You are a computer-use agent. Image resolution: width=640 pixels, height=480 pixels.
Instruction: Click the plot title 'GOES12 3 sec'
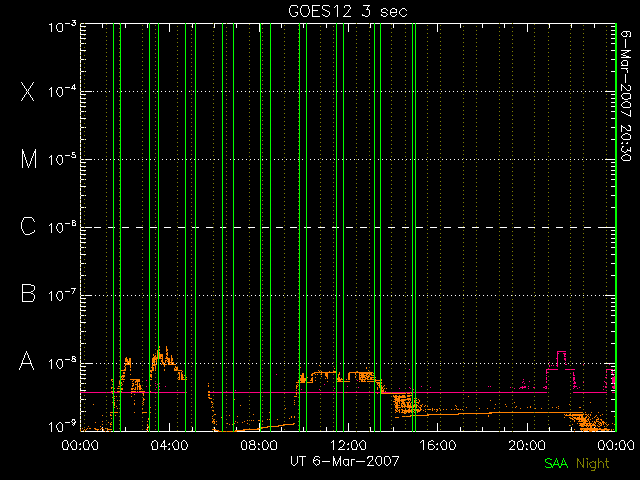click(x=348, y=11)
